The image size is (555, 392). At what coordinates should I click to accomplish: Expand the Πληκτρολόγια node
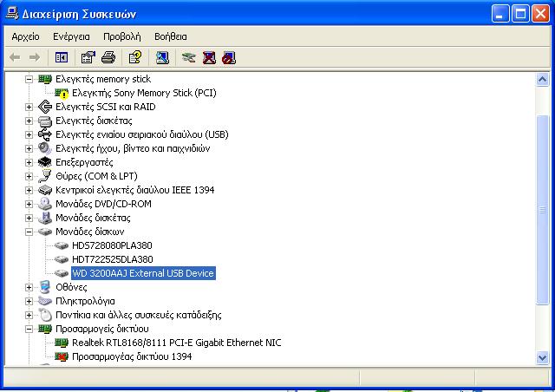tap(29, 301)
